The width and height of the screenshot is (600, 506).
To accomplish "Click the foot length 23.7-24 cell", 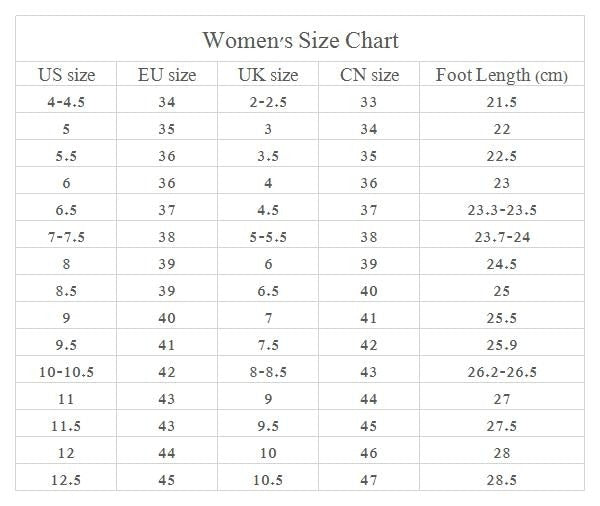I will [502, 237].
